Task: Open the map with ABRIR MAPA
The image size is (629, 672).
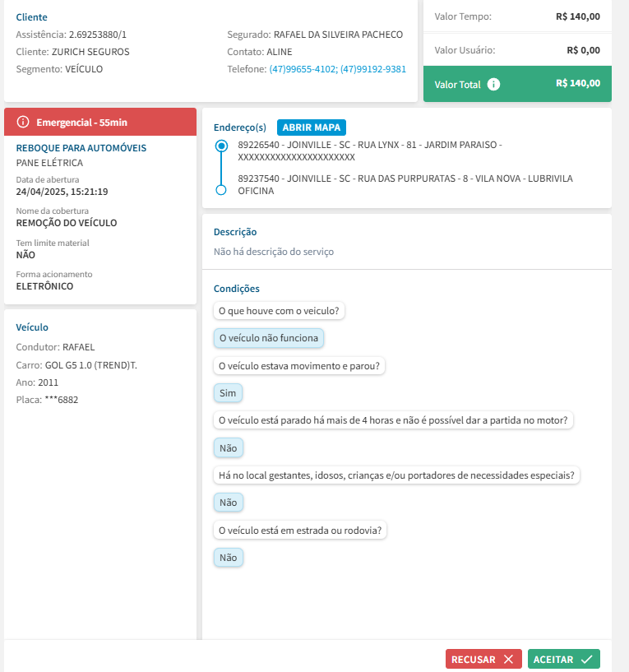Action: (x=312, y=127)
